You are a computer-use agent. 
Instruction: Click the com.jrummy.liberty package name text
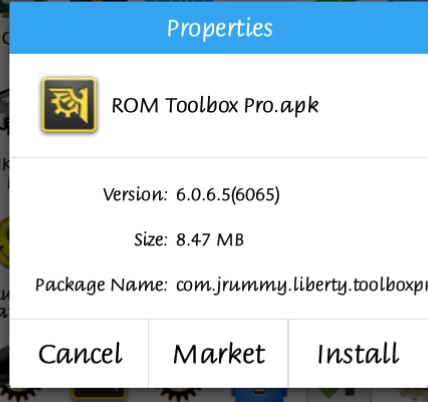(x=302, y=285)
